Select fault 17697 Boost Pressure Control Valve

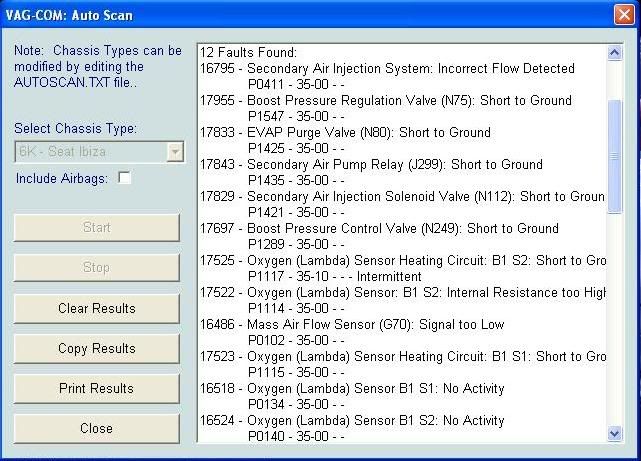[379, 228]
